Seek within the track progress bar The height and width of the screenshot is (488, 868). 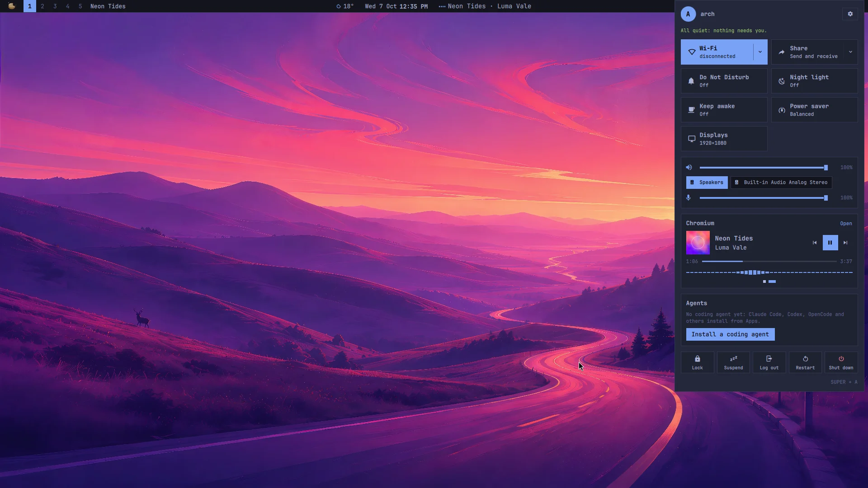[769, 262]
